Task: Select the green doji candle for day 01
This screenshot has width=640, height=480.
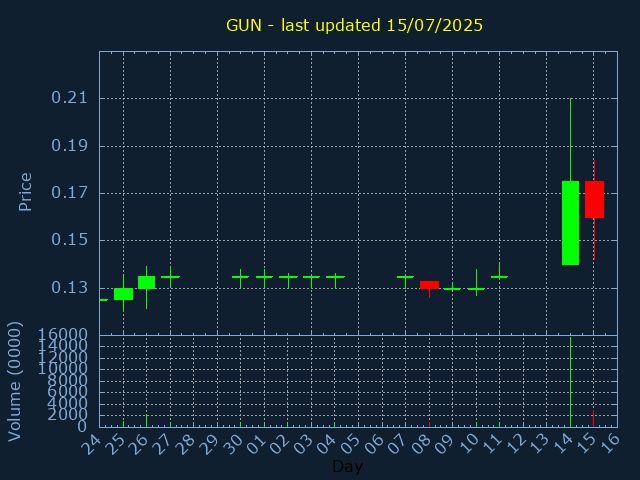Action: point(264,277)
